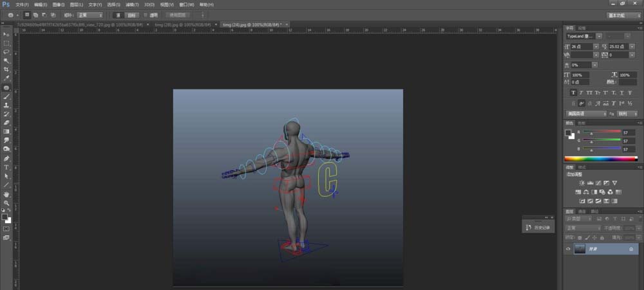Select the Zoom tool in toolbox
This screenshot has height=290, width=644.
6,203
